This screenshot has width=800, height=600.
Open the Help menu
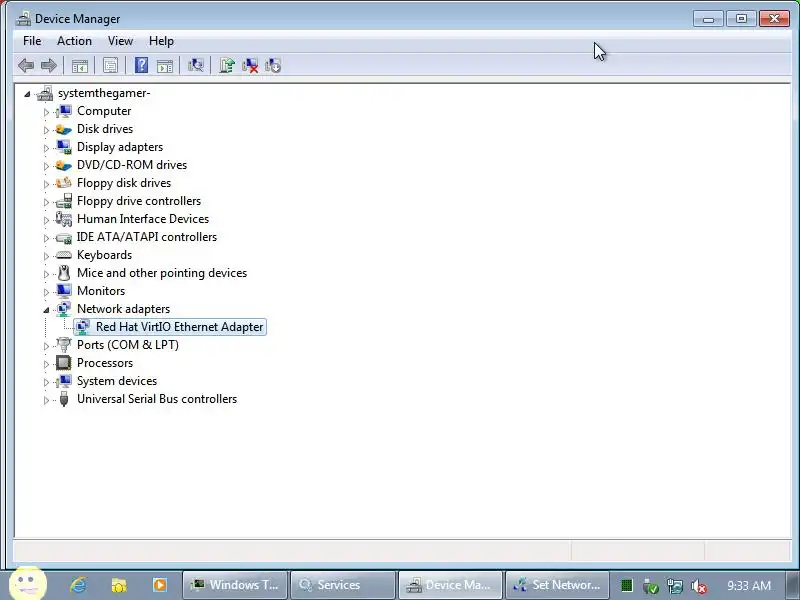(x=161, y=41)
